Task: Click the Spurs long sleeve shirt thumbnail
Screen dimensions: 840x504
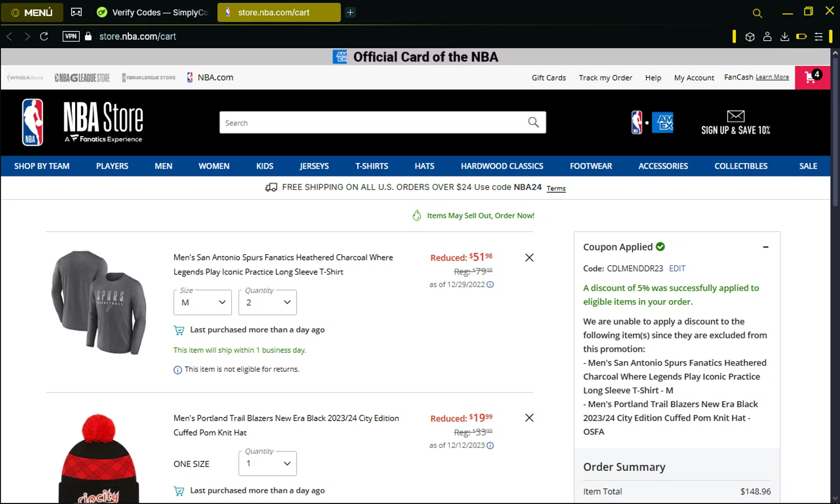Action: click(99, 302)
